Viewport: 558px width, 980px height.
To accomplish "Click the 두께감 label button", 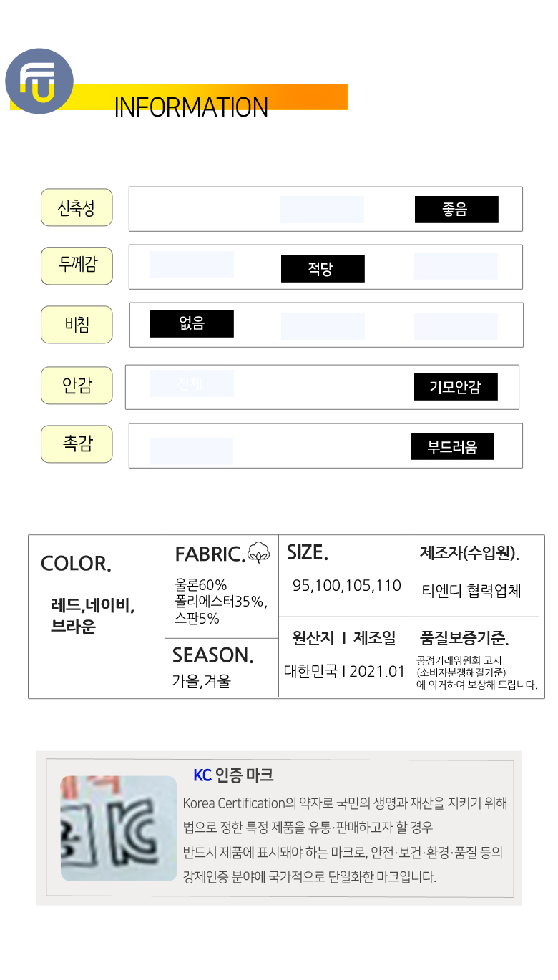I will point(77,265).
